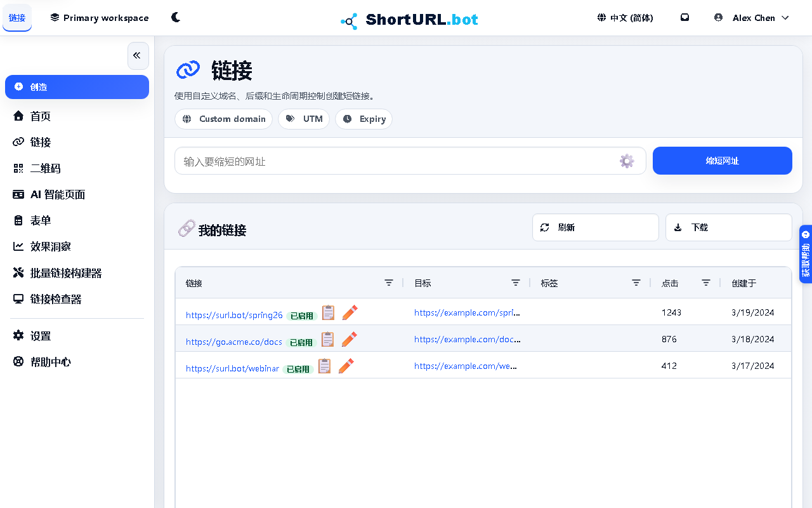Click the 创造 create button

(x=77, y=87)
